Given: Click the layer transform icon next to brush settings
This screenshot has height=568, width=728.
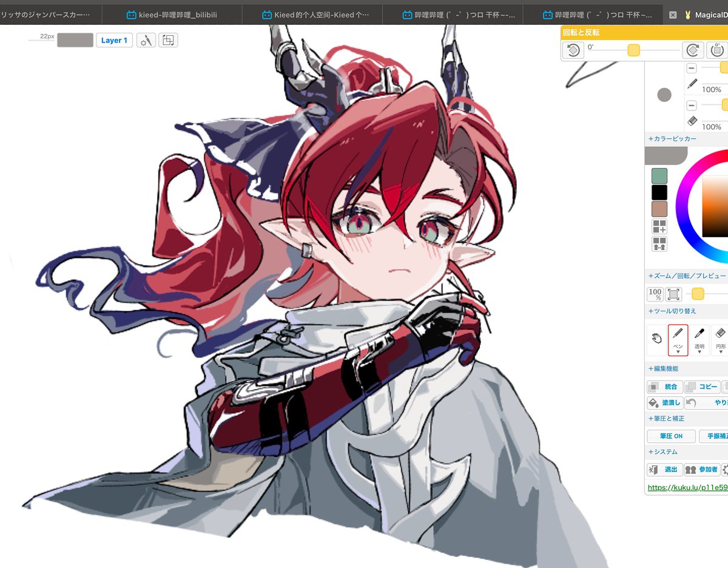Looking at the screenshot, I should pyautogui.click(x=168, y=40).
